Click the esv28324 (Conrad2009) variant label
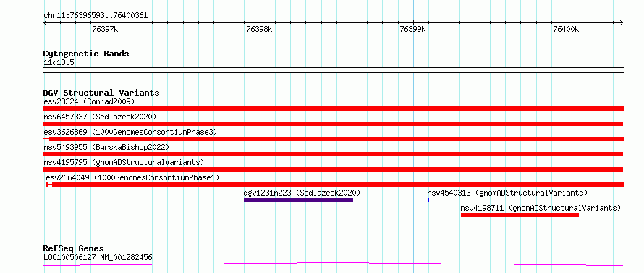Image resolution: width=644 pixels, height=273 pixels. click(x=89, y=101)
